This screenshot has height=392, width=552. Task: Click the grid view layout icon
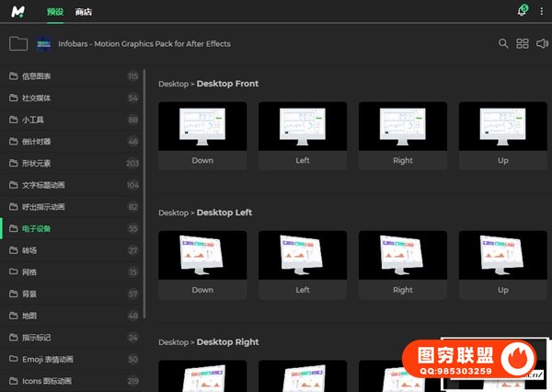[523, 43]
